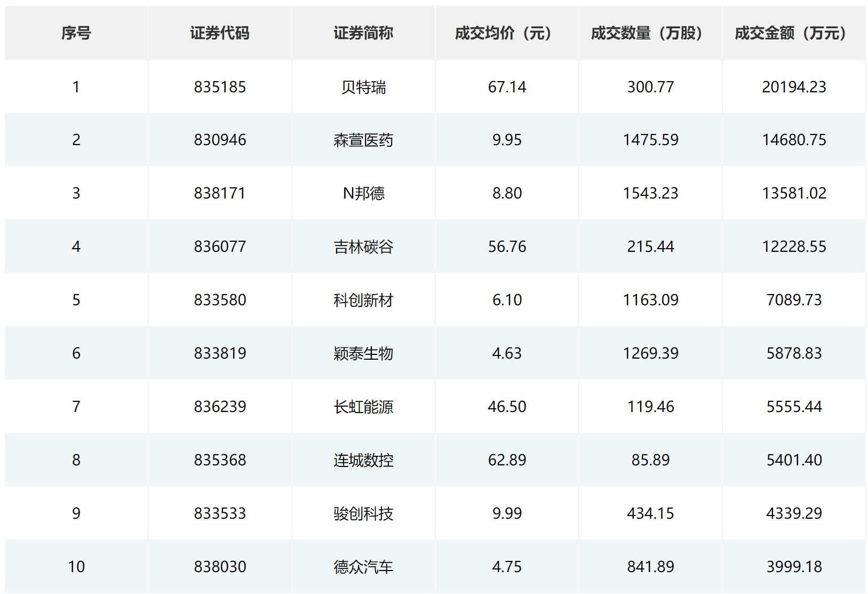The width and height of the screenshot is (868, 594).
Task: Select security code 833533
Action: 220,513
